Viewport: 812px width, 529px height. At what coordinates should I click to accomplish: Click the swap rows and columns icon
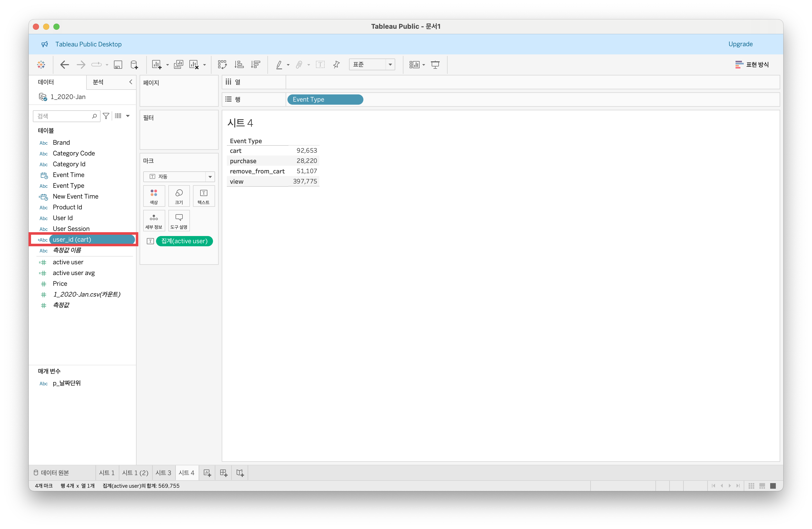(223, 64)
